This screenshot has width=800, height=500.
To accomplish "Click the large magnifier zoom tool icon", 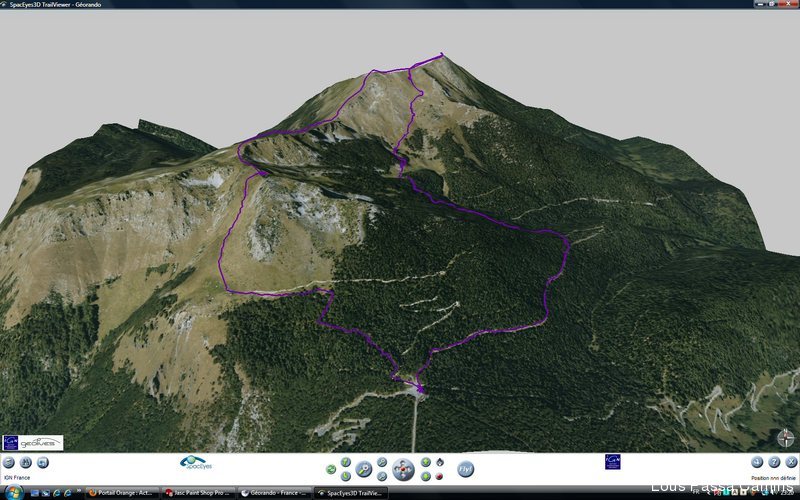I will click(x=364, y=469).
